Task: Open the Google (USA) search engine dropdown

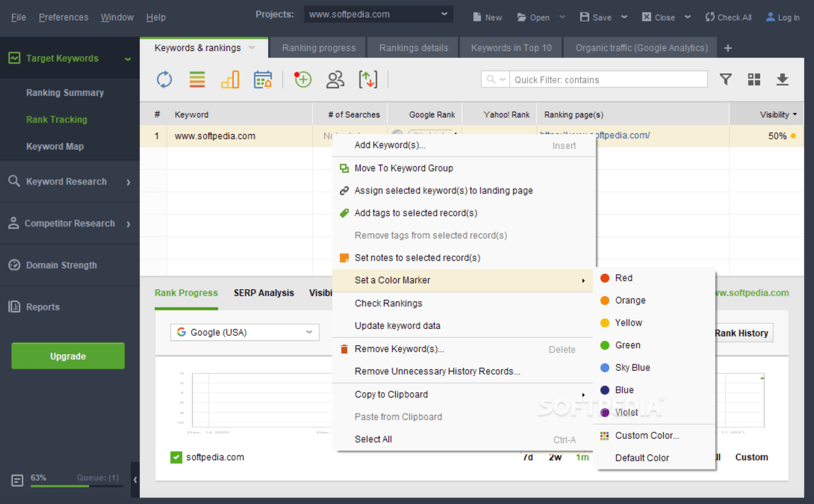Action: pos(245,332)
